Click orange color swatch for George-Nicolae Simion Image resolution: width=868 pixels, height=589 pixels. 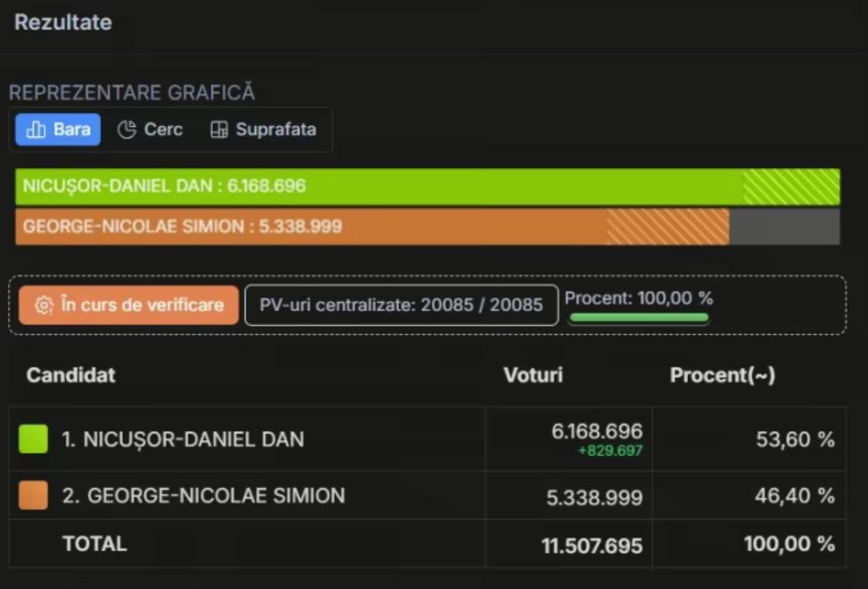pos(33,495)
